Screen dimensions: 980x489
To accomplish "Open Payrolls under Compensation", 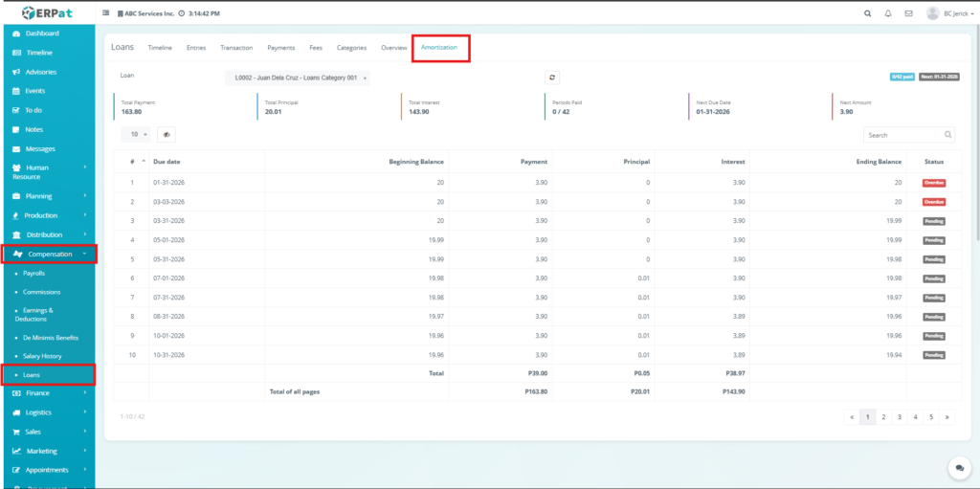I will 34,273.
